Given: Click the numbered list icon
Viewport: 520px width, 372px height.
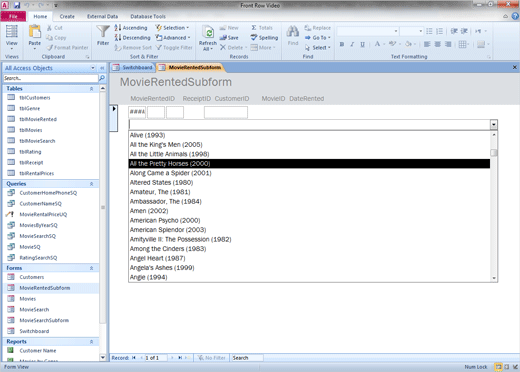Looking at the screenshot, I should pyautogui.click(x=440, y=31).
